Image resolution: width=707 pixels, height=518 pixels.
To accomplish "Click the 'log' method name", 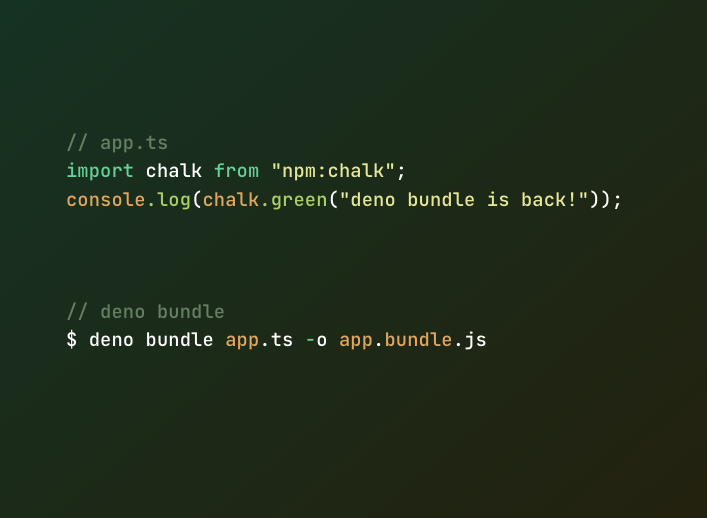I will [174, 200].
